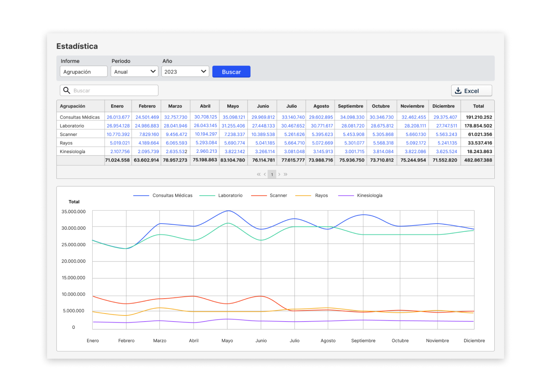The width and height of the screenshot is (551, 392).
Task: Click the Octubre column header
Action: 381,106
